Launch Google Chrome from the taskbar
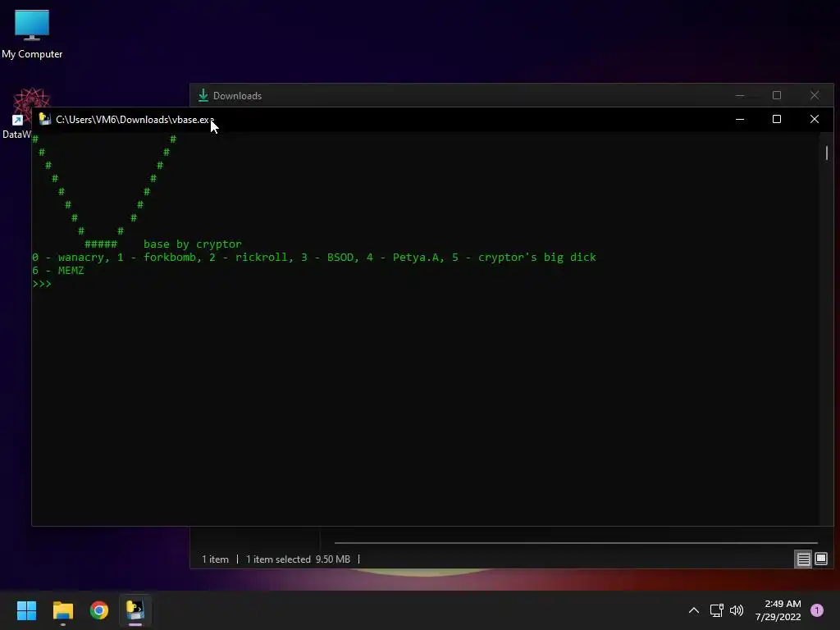This screenshot has height=630, width=840. tap(99, 610)
